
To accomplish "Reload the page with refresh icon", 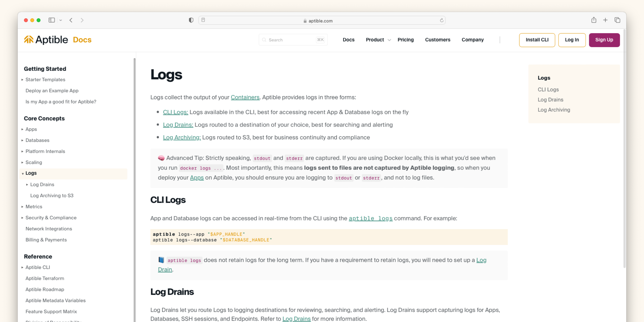I will [x=441, y=20].
